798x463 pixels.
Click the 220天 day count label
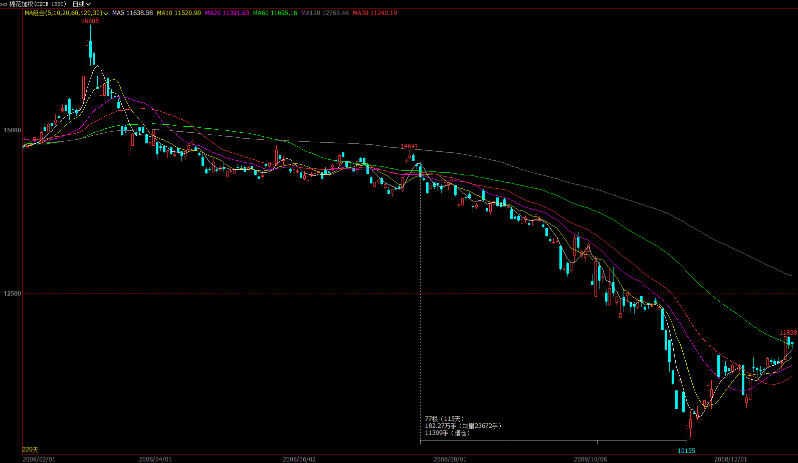tap(30, 449)
